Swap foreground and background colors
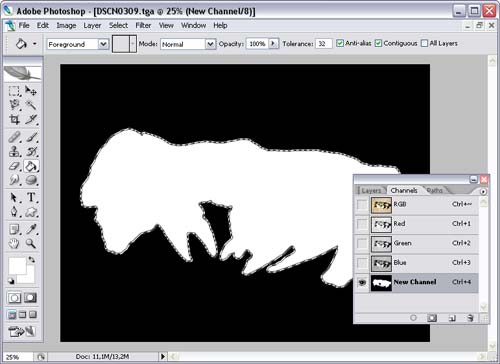500x364 pixels. [x=32, y=259]
